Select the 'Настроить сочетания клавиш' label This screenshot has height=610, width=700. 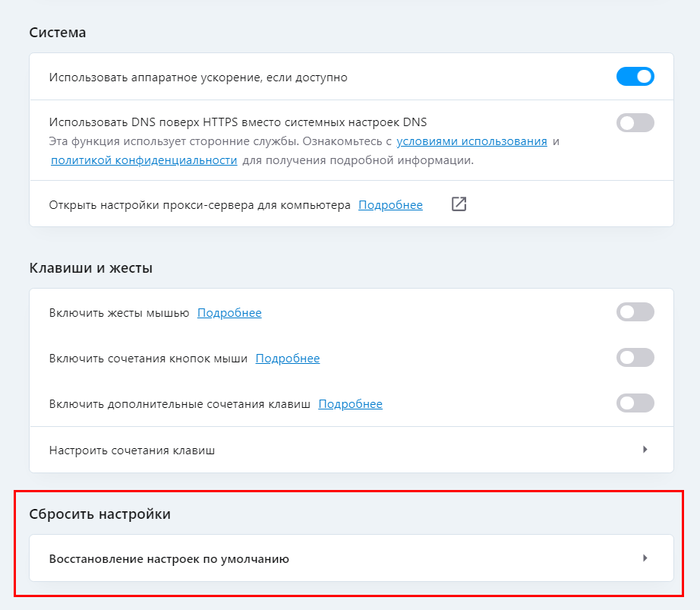(x=132, y=450)
